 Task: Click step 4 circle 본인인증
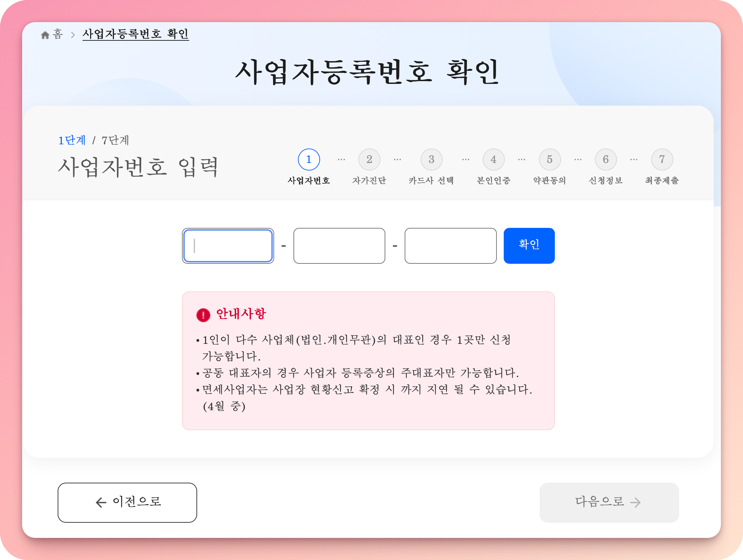click(493, 160)
